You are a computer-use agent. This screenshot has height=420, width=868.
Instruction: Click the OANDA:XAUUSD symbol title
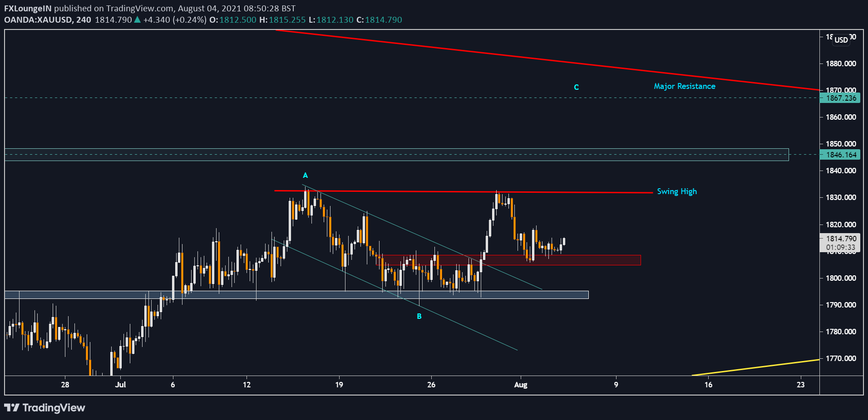coord(38,20)
